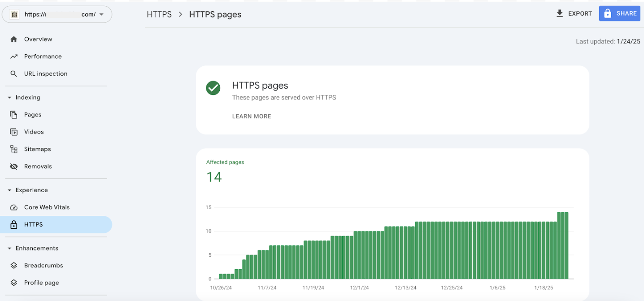Click the URL inspection magnifier icon

(x=14, y=74)
